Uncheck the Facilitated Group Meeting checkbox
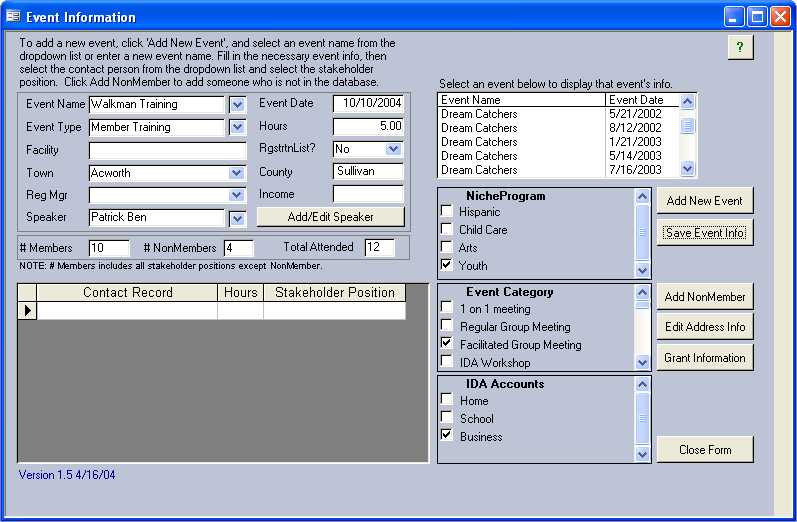The width and height of the screenshot is (797, 522). [446, 345]
